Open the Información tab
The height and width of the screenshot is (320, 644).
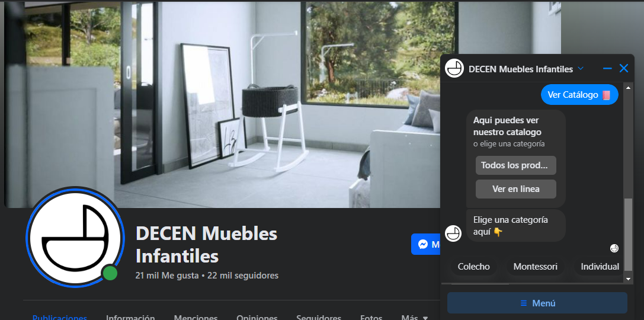(x=130, y=316)
